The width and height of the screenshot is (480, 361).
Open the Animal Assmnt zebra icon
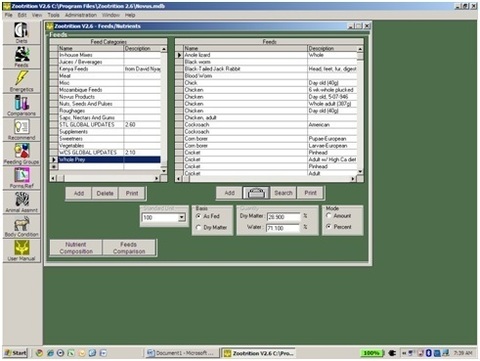pos(21,202)
